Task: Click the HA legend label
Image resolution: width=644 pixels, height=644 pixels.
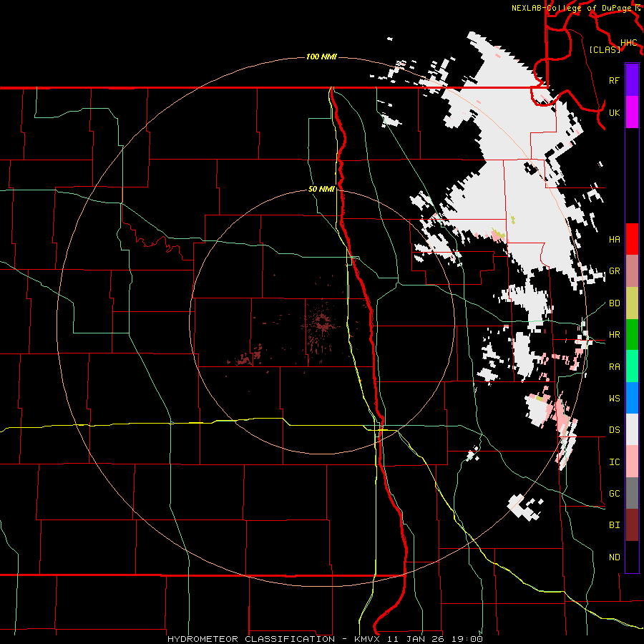Action: click(614, 239)
